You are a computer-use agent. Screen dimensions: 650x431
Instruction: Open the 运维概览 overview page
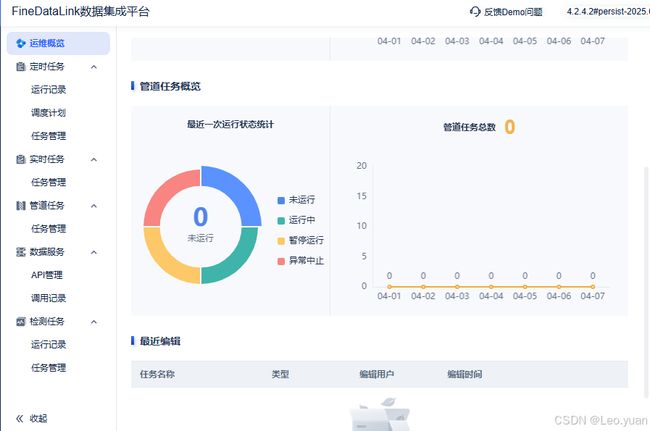coord(58,43)
